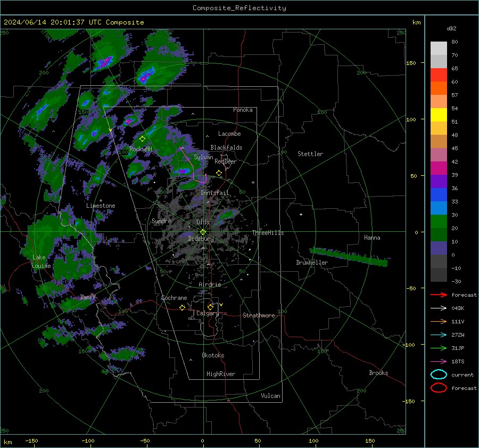This screenshot has height=448, width=479.
Task: Click the radar center marker at Didsbury
Action: click(203, 232)
